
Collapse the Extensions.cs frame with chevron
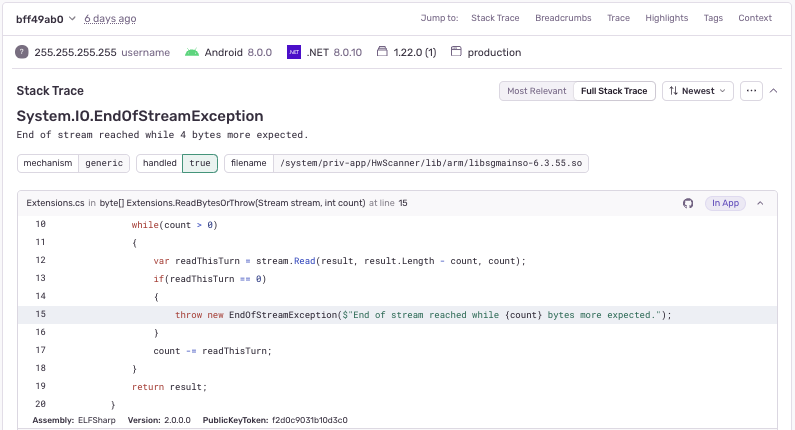(x=759, y=203)
